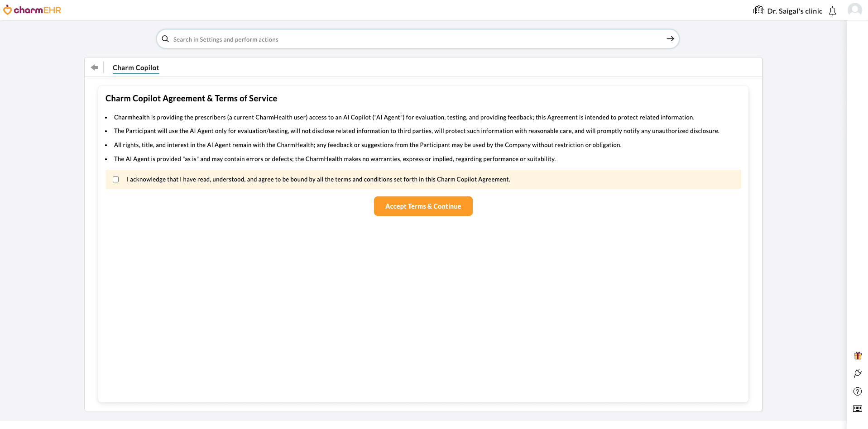Check the acknowledge agreement checkbox

(116, 180)
